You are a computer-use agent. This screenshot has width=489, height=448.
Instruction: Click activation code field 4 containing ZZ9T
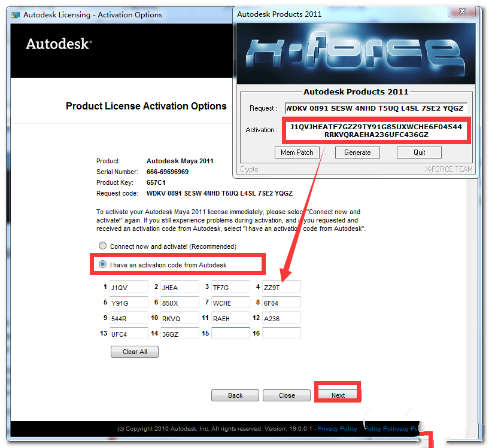tap(282, 287)
